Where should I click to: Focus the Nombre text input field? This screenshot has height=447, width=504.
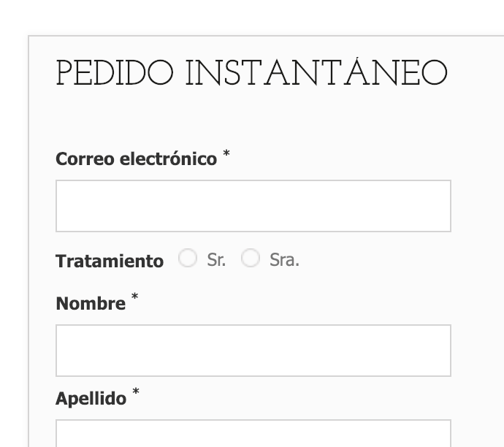coord(253,351)
